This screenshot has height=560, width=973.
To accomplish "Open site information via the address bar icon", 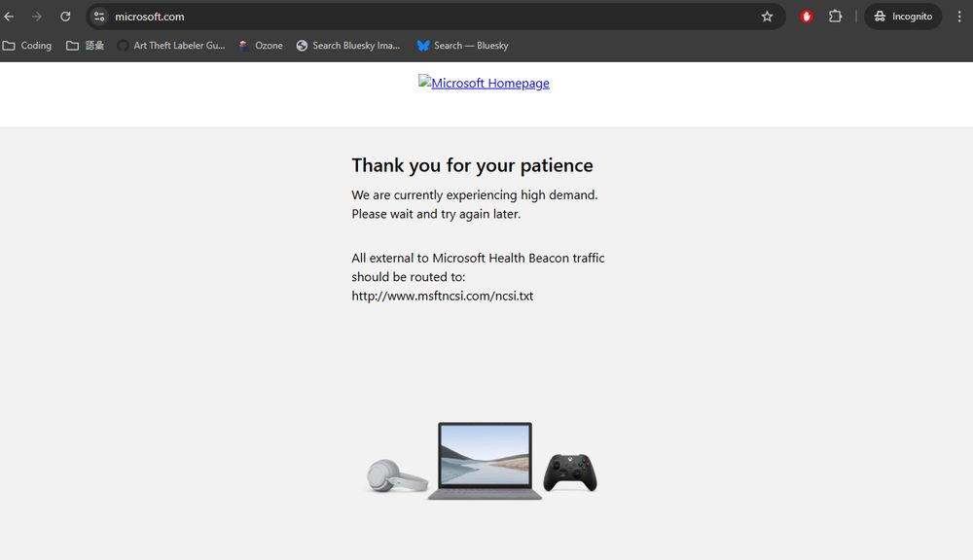I will pos(98,17).
